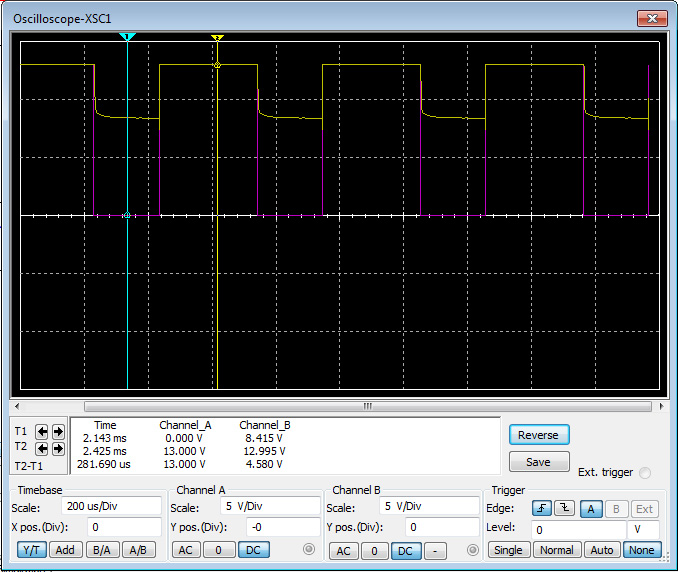Open trigger Level unit box
Viewport: 678px width, 572px height.
point(642,529)
